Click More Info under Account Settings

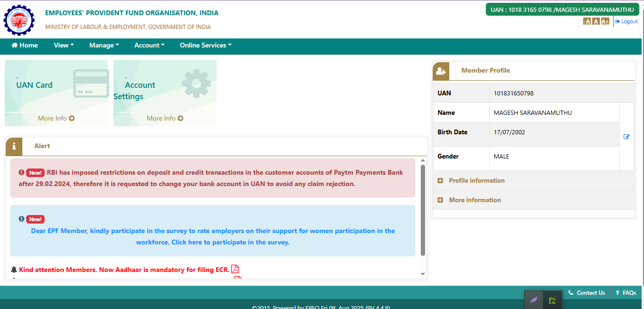(x=165, y=118)
